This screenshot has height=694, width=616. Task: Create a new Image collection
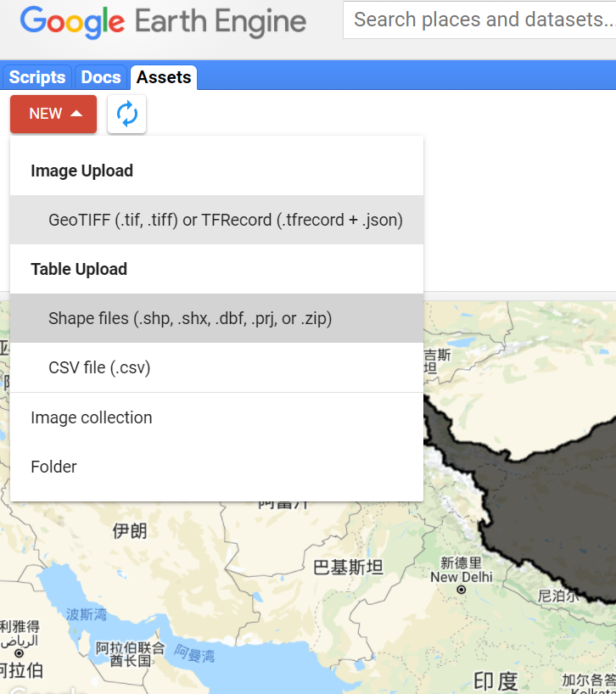[x=91, y=417]
